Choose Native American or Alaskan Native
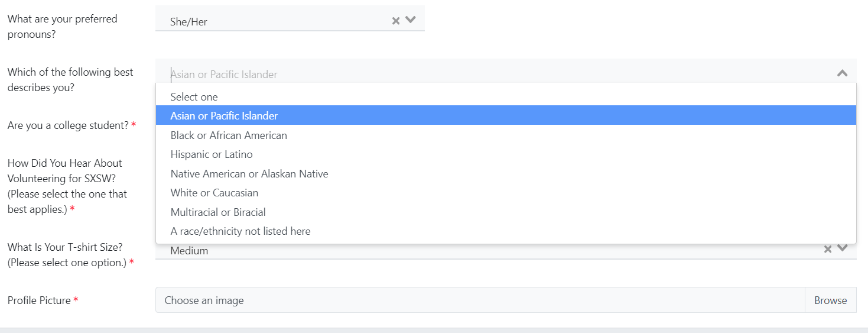Image resolution: width=868 pixels, height=333 pixels. coord(506,173)
